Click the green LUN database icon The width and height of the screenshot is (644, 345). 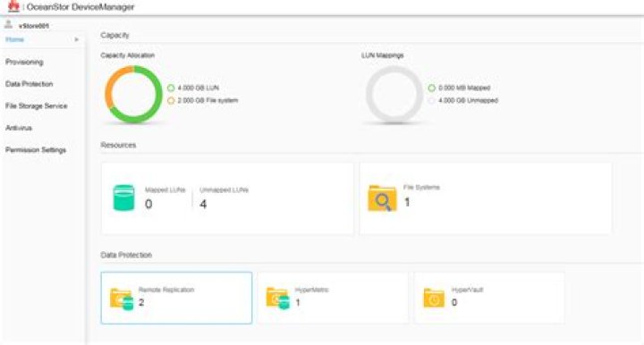point(123,198)
